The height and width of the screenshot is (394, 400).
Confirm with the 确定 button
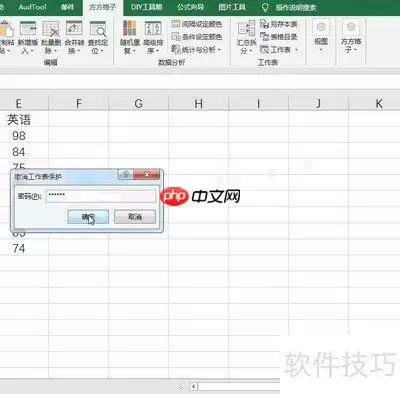88,217
